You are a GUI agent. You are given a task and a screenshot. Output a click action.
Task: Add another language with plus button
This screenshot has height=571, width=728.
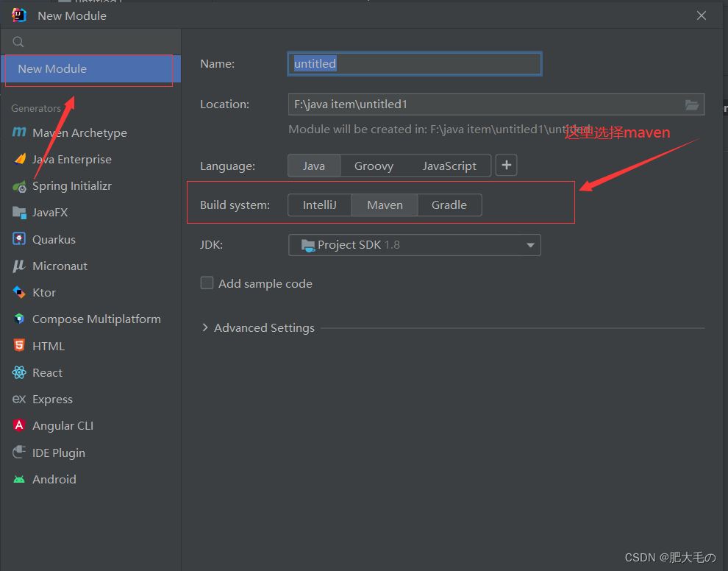506,166
